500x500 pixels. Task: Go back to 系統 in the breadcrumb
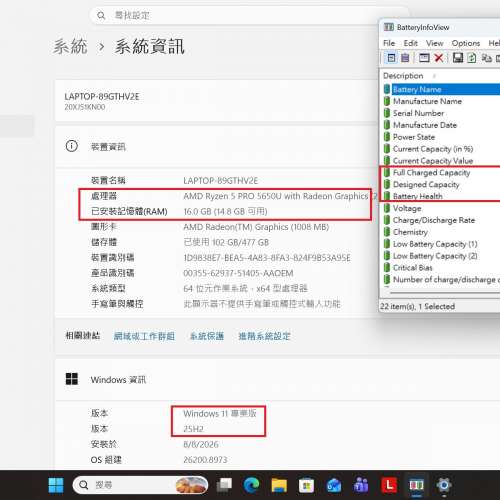(70, 46)
